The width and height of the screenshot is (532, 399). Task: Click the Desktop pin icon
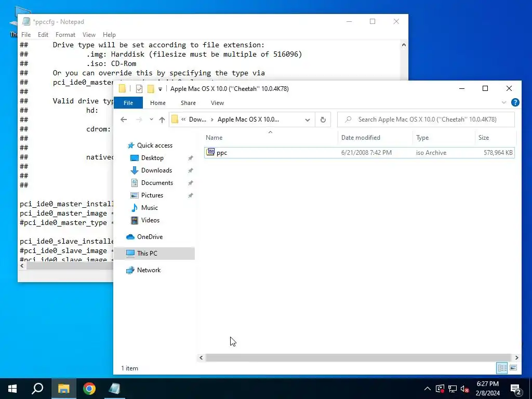pyautogui.click(x=190, y=158)
